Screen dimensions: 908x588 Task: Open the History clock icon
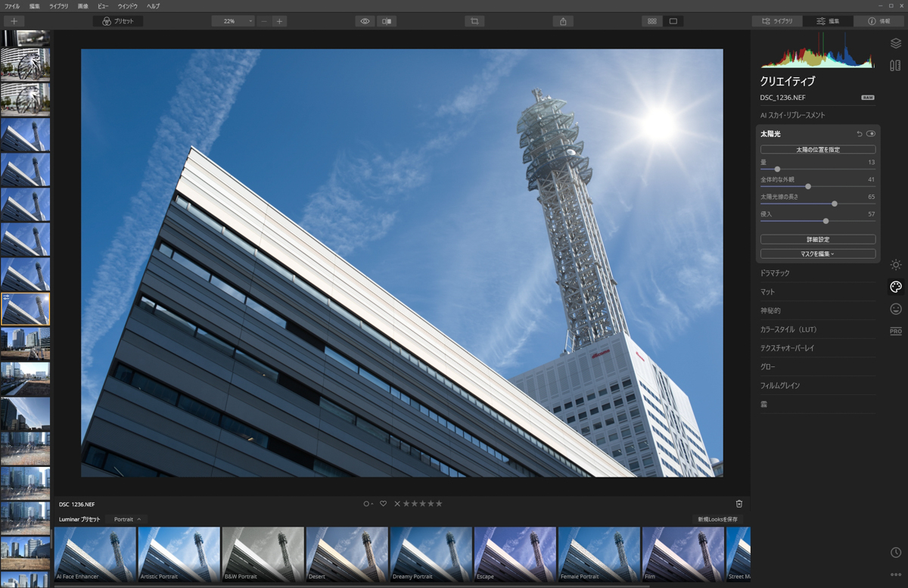point(896,553)
